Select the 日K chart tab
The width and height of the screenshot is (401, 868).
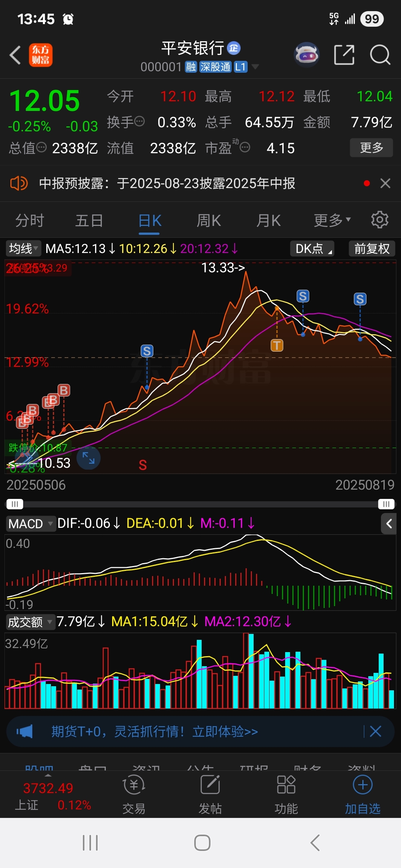150,220
